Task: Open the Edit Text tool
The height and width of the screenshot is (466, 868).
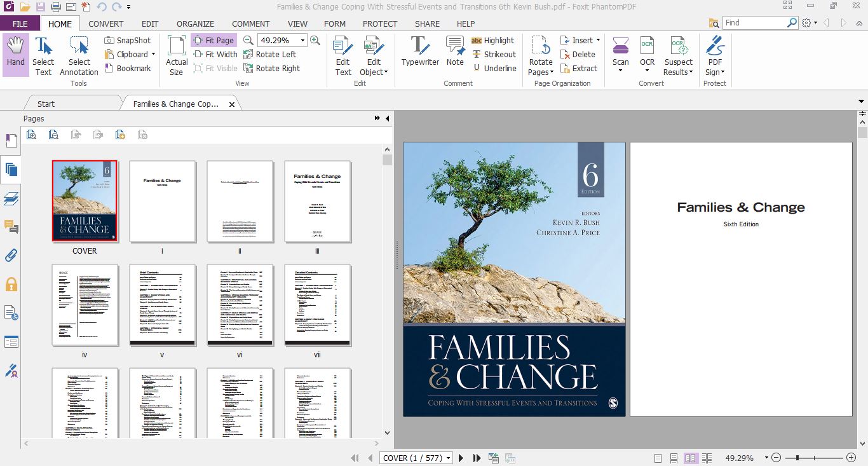Action: coord(343,55)
